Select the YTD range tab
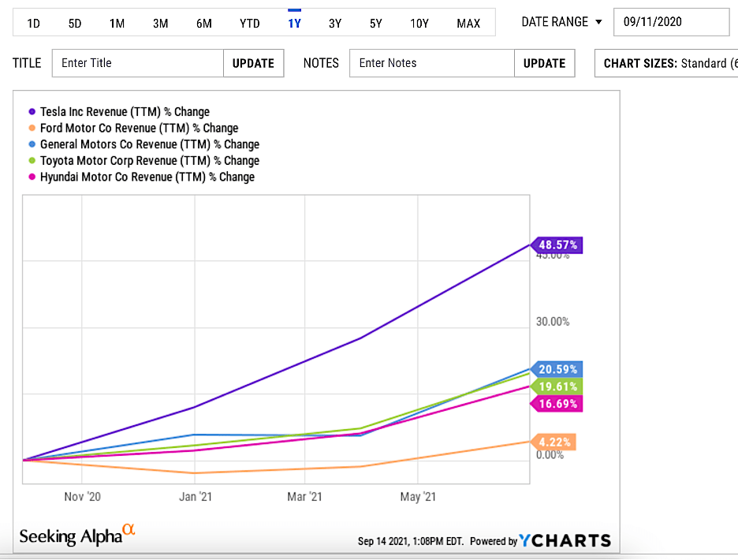This screenshot has width=738, height=560. point(249,24)
